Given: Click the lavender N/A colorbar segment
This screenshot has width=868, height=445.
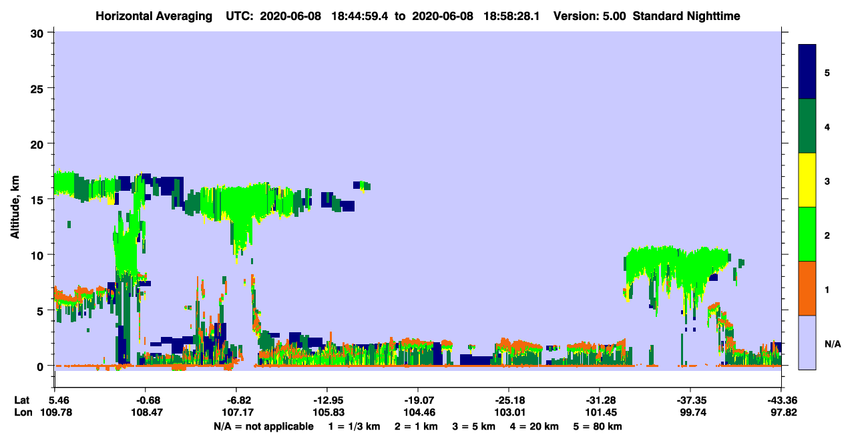Looking at the screenshot, I should click(x=808, y=342).
